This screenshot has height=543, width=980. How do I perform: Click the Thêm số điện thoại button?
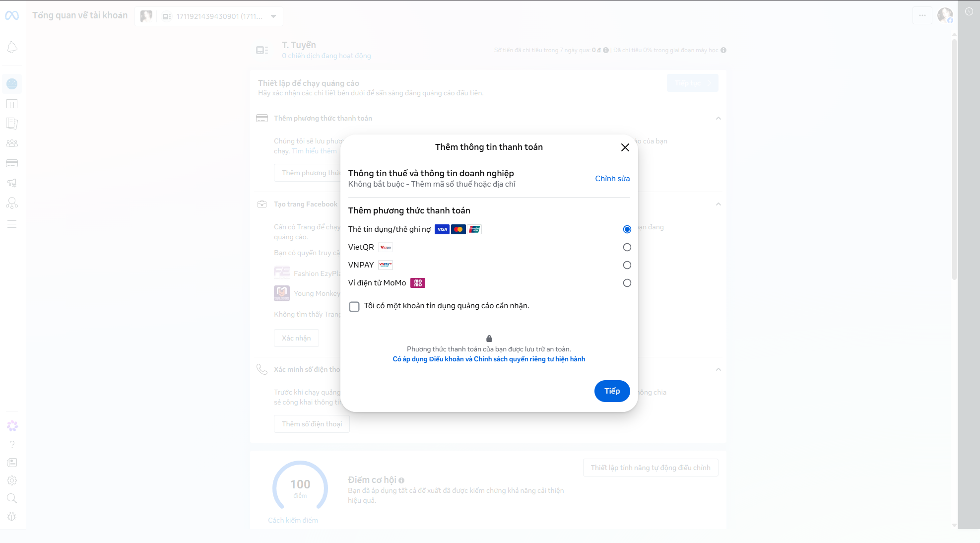tap(312, 424)
